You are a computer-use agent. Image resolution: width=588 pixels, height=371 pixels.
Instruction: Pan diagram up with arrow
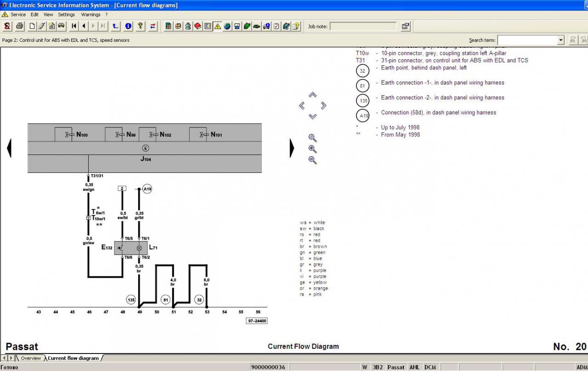pyautogui.click(x=312, y=95)
